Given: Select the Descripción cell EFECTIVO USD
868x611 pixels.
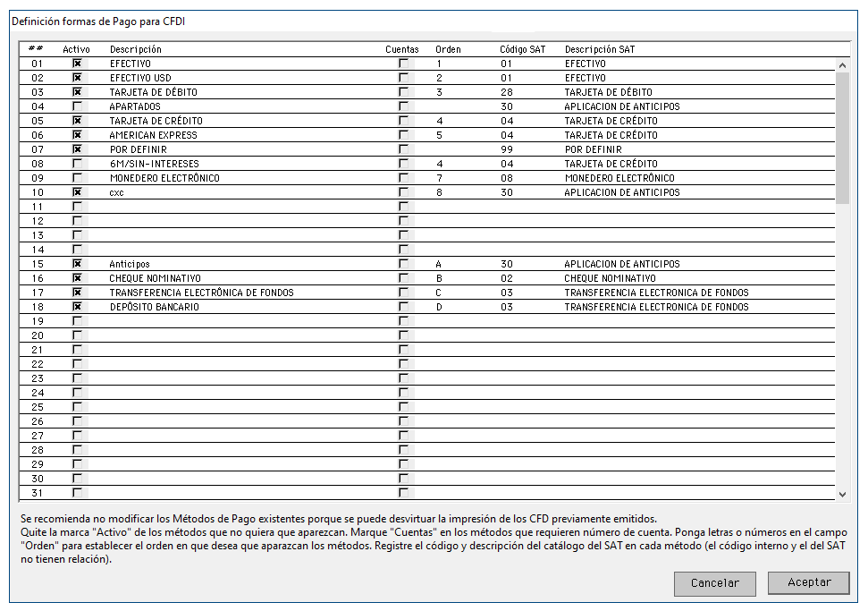Looking at the screenshot, I should [x=140, y=78].
